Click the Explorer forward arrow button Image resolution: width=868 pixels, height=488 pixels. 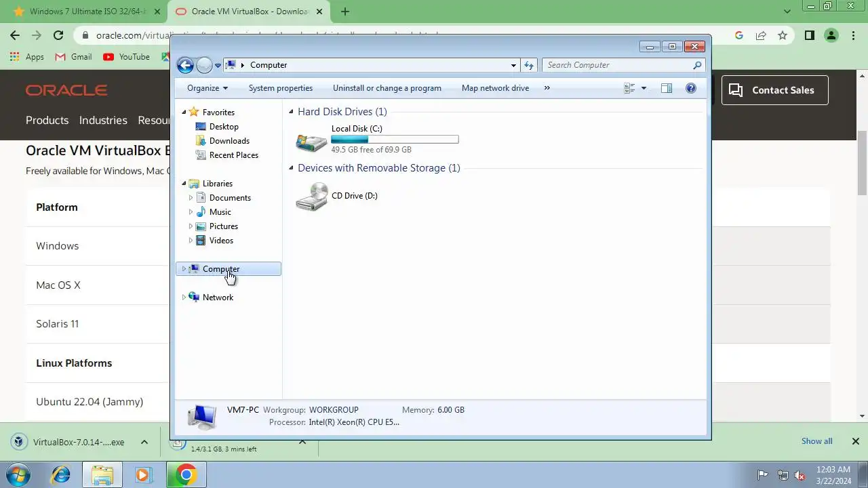(x=204, y=65)
